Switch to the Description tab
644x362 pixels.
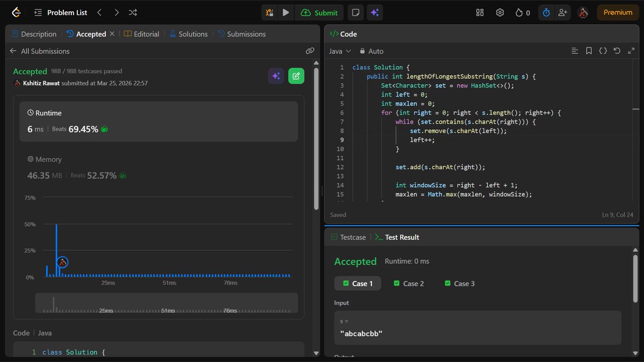click(x=34, y=34)
